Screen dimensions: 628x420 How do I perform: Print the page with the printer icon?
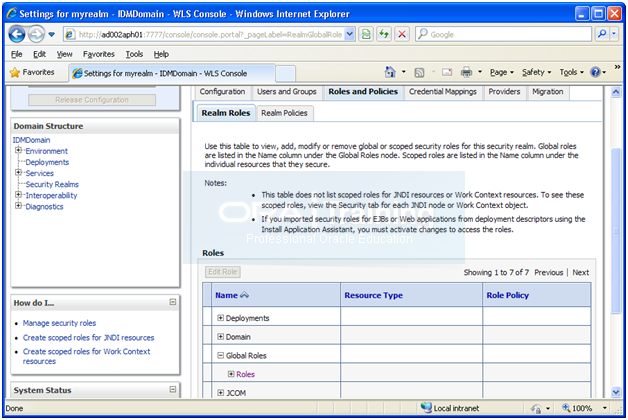tap(467, 72)
